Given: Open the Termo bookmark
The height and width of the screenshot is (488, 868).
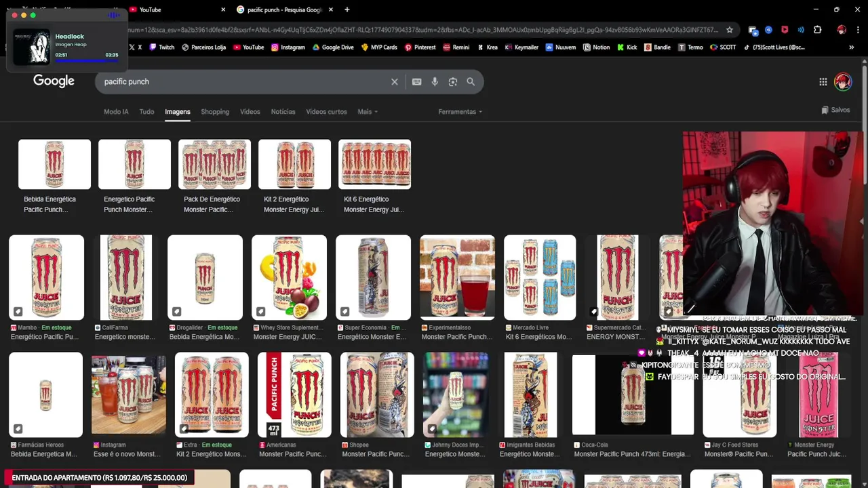Looking at the screenshot, I should tap(690, 47).
